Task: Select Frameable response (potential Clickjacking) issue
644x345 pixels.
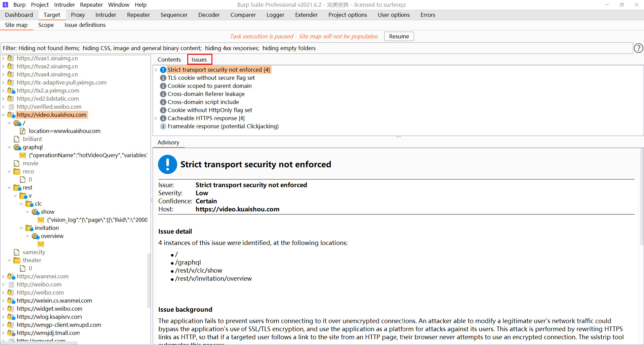Action: (x=223, y=126)
